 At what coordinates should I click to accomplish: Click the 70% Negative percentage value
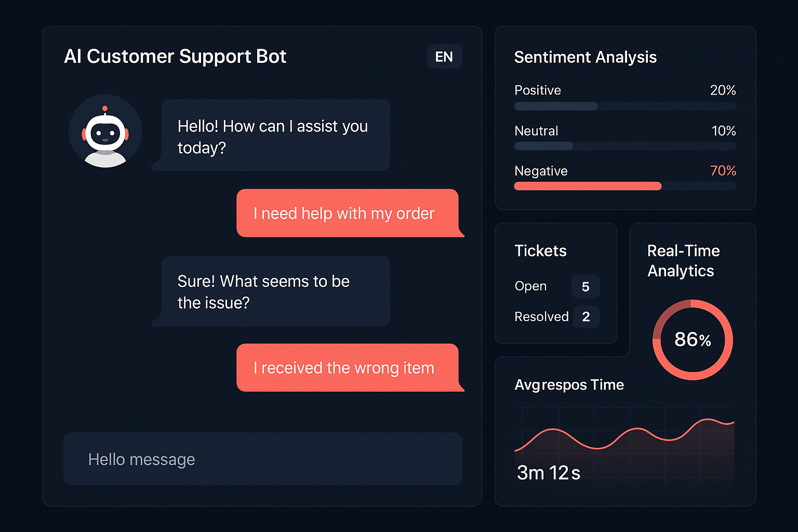click(723, 170)
